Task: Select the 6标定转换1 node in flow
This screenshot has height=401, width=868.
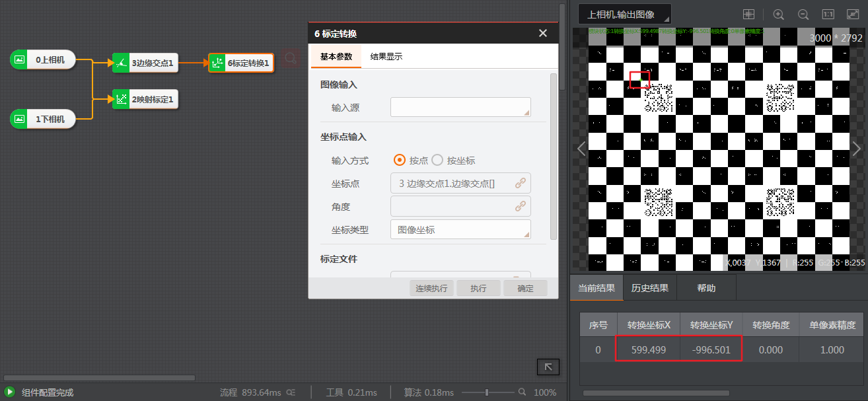Action: click(243, 63)
